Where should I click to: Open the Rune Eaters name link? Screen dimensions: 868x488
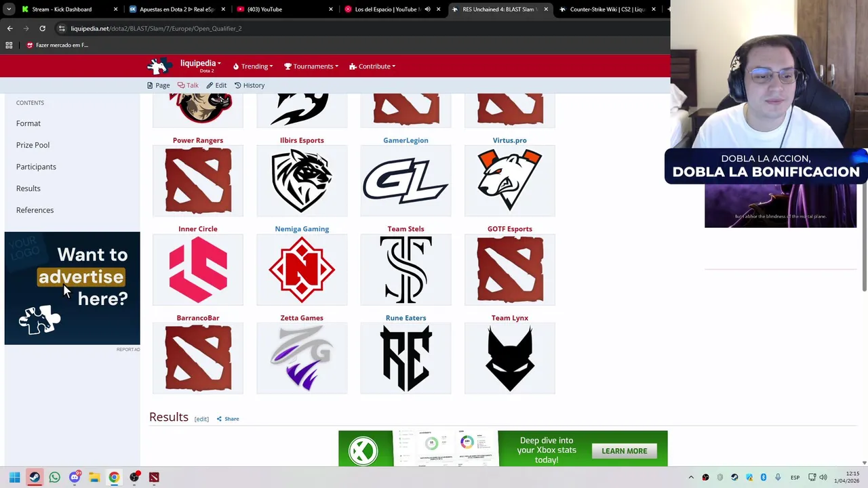(x=406, y=318)
